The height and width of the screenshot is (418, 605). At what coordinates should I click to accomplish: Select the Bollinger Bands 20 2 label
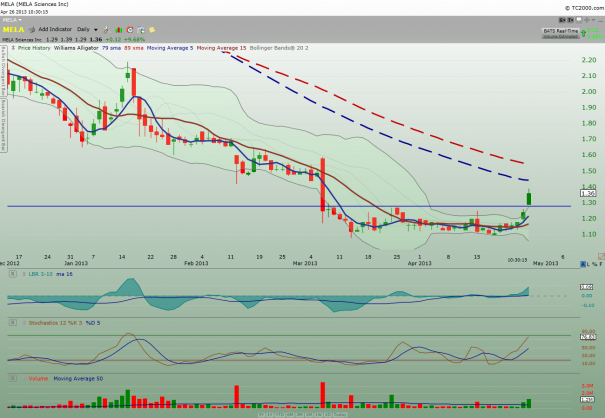point(279,48)
